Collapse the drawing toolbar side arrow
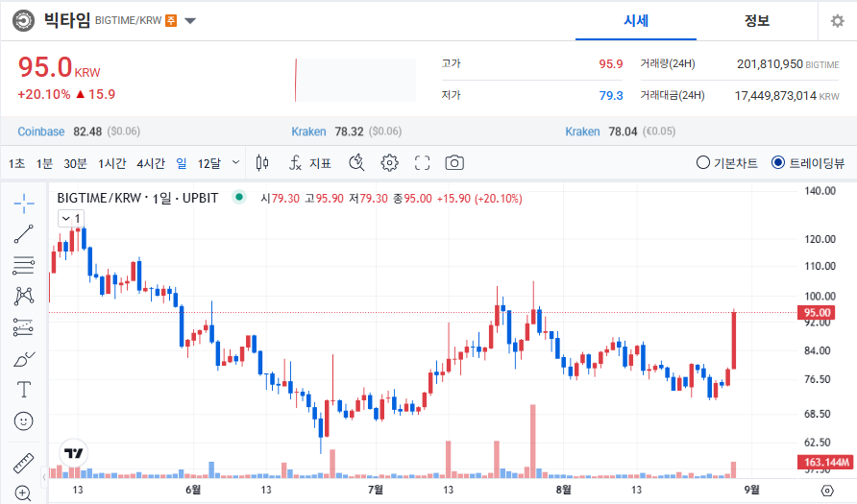 [x=44, y=478]
